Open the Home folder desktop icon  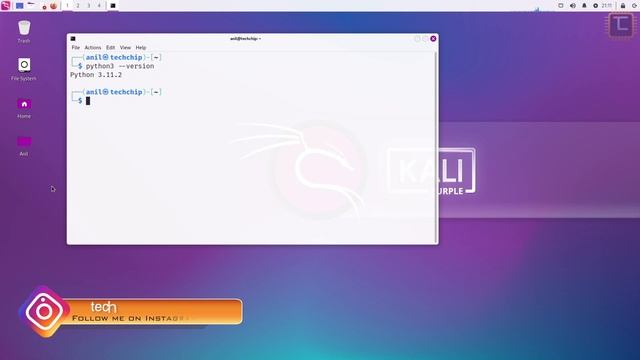click(x=24, y=108)
